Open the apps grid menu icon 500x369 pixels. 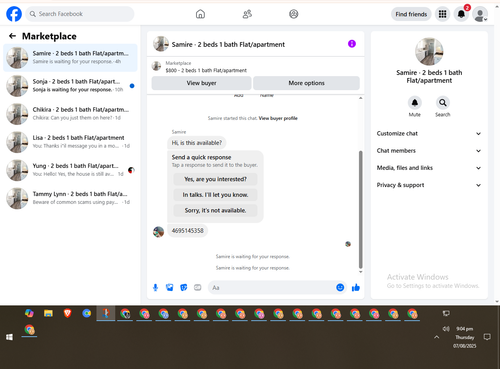pyautogui.click(x=442, y=14)
